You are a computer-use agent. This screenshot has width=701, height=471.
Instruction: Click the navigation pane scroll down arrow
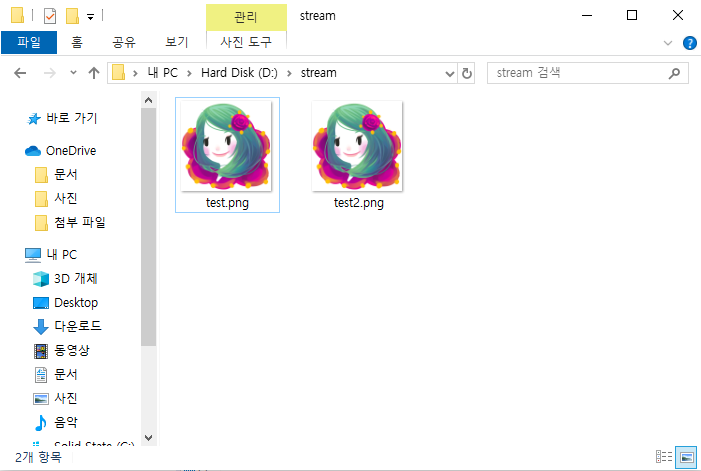point(149,438)
